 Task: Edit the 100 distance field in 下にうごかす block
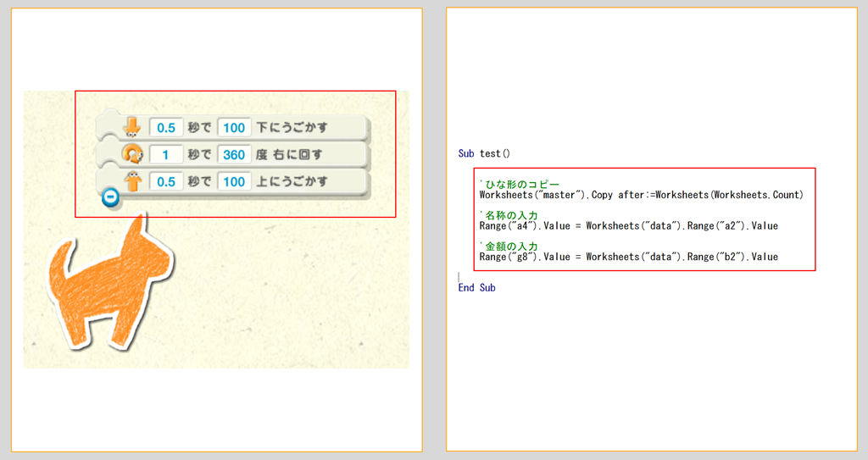point(234,128)
